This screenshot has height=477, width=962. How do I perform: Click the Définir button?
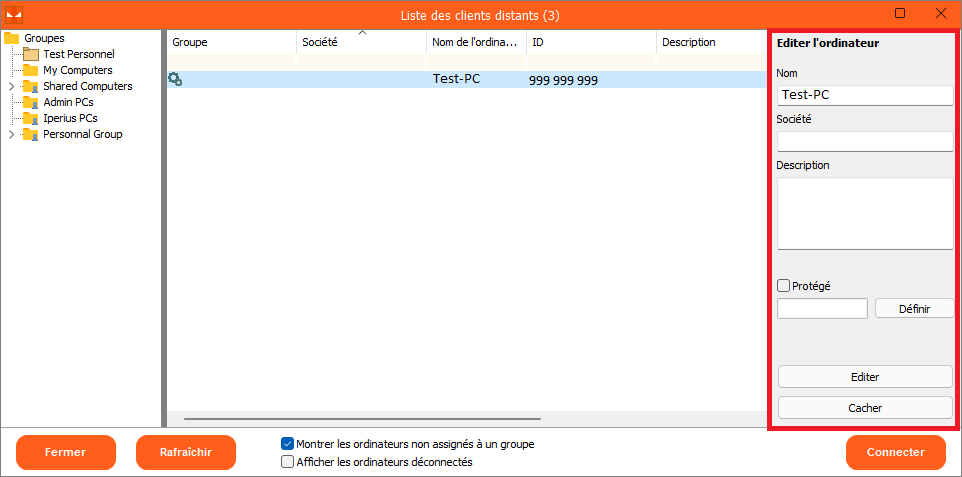[x=914, y=309]
